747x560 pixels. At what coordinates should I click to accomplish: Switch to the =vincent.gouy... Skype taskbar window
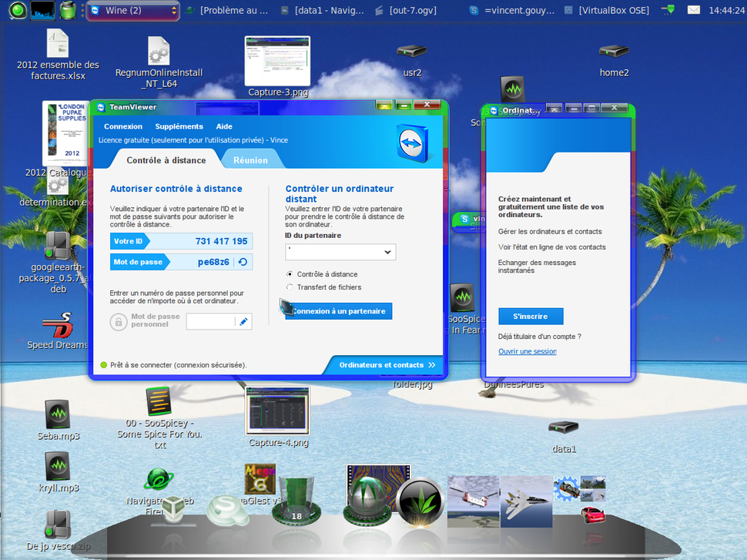[x=512, y=11]
